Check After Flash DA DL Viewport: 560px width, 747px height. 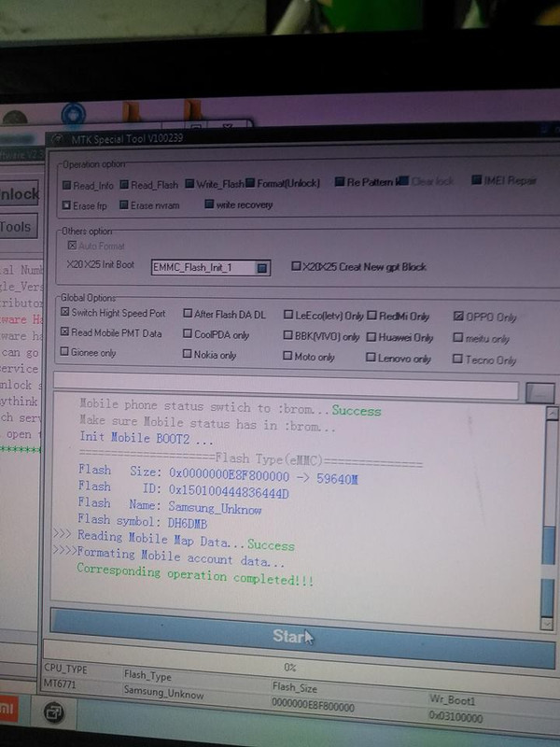click(x=188, y=314)
